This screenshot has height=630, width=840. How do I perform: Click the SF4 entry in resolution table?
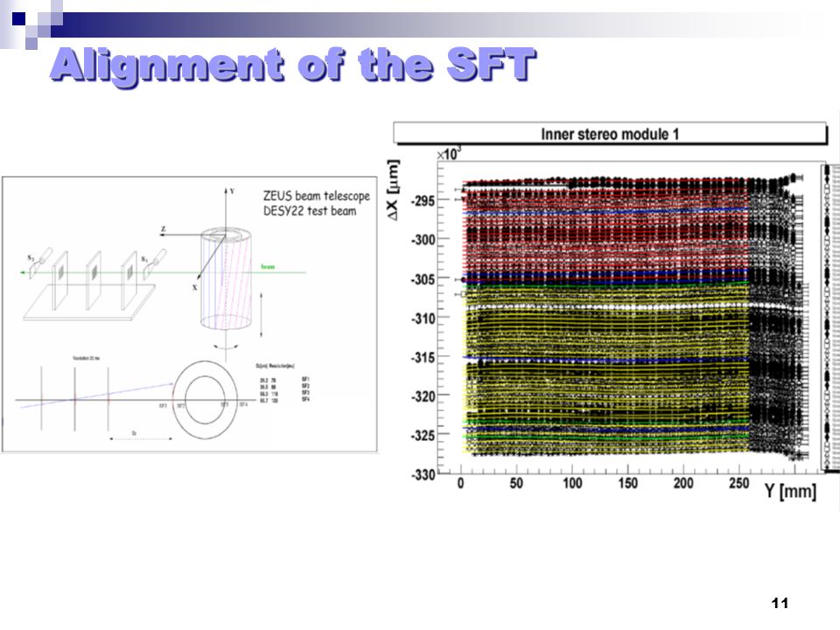(305, 400)
